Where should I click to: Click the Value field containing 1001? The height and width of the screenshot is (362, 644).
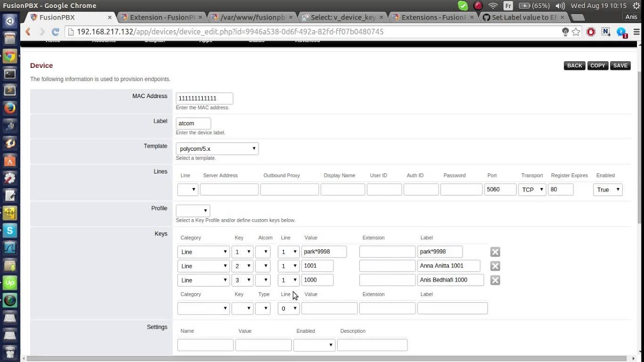tap(317, 266)
